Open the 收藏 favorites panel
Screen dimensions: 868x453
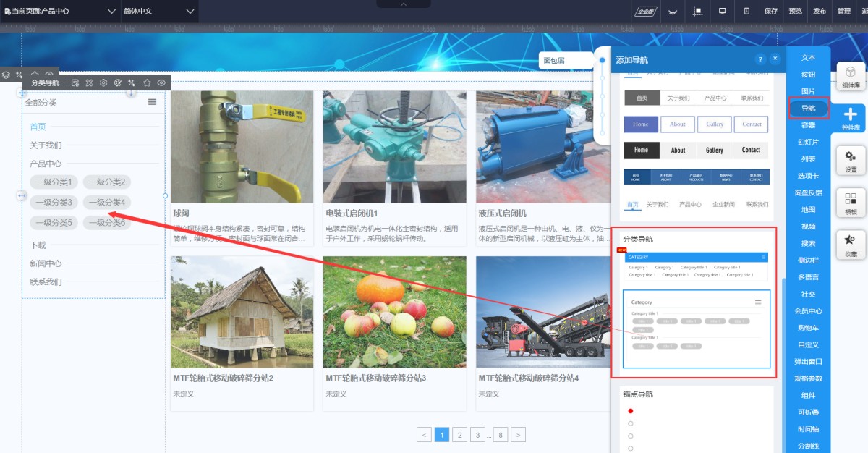click(851, 245)
